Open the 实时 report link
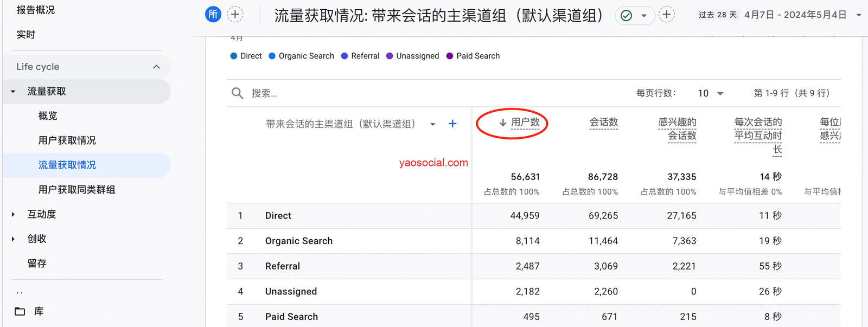Screen dimensions: 868x327 pos(26,35)
